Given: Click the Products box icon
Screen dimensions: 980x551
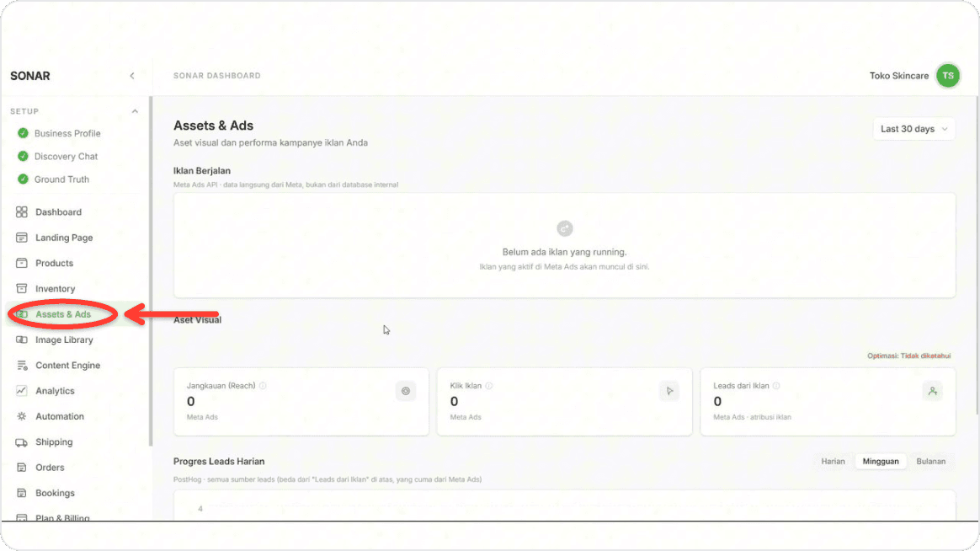Looking at the screenshot, I should pos(22,264).
